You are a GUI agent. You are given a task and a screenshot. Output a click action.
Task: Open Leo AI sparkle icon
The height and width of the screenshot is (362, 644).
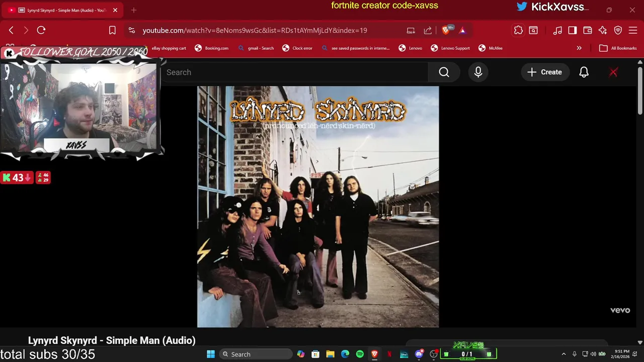(x=603, y=30)
